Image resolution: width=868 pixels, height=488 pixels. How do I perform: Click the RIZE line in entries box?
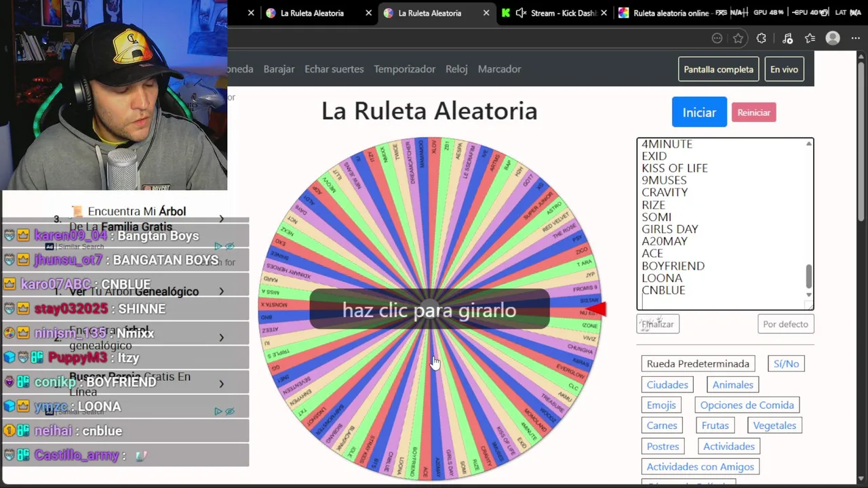click(653, 205)
